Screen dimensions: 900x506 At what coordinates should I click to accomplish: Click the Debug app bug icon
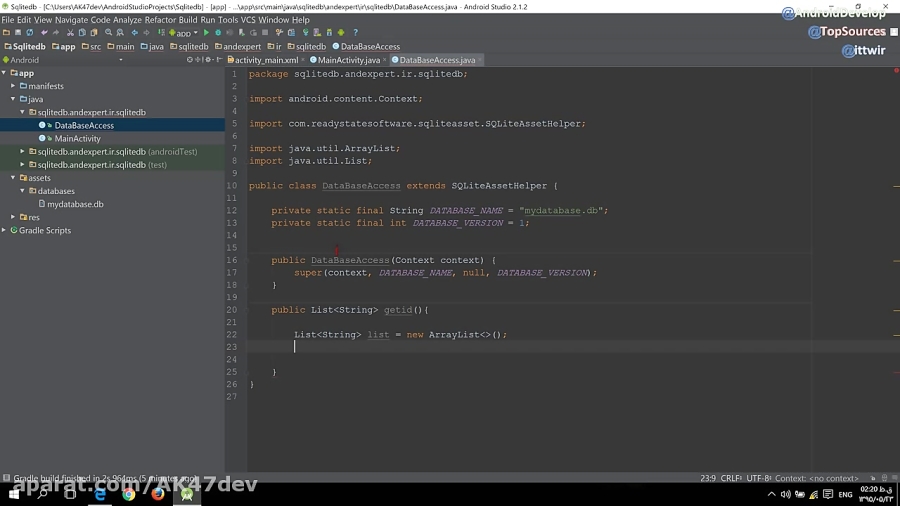218,33
